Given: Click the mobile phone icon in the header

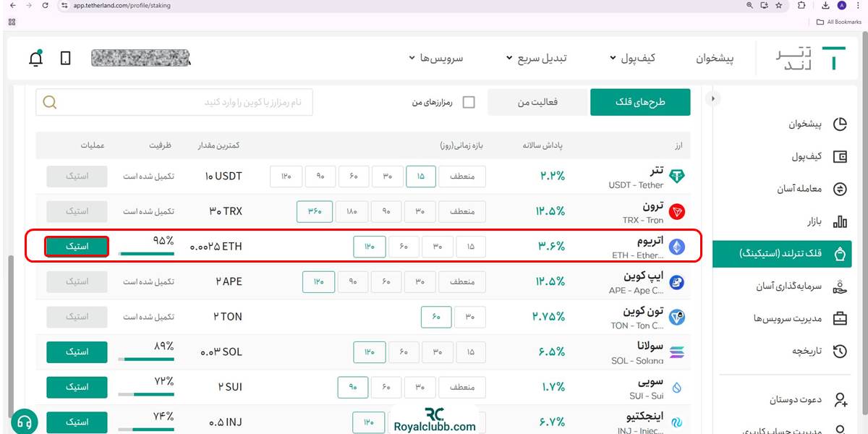Looking at the screenshot, I should (66, 59).
